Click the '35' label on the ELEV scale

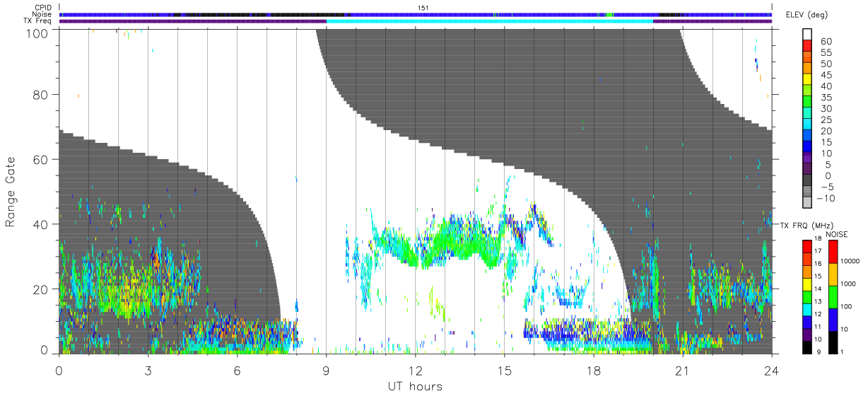click(826, 98)
